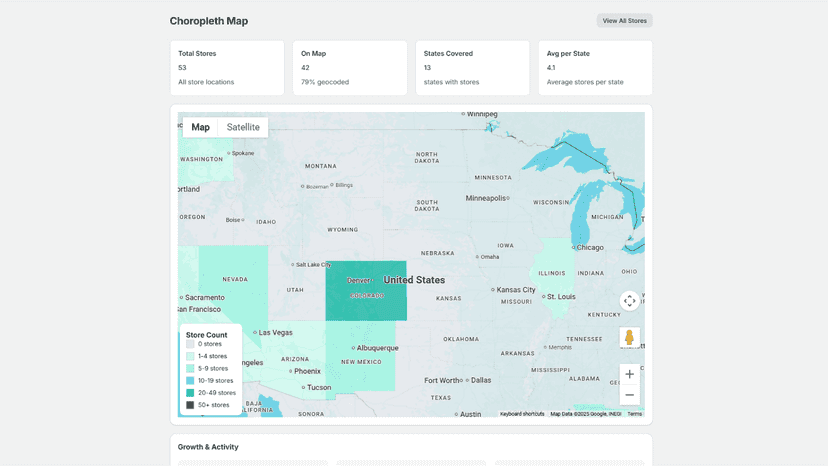Click the Minneapolis city label
828x466 pixels.
pyautogui.click(x=487, y=198)
